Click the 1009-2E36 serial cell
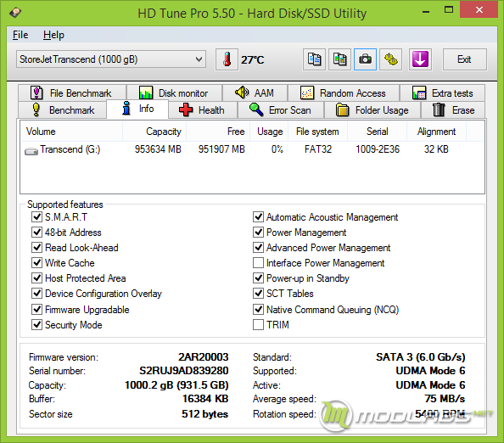Screen dimensions: 504x443 378,149
